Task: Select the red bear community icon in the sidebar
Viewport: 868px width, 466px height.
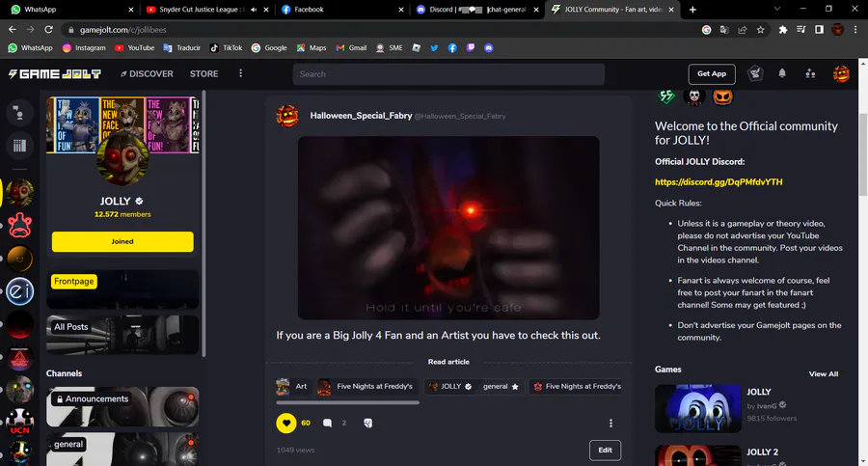Action: pos(20,226)
